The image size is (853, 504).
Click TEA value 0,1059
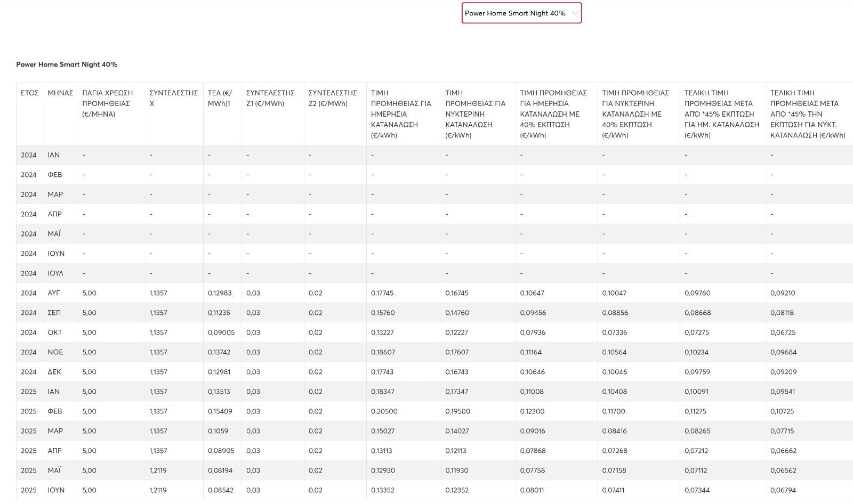(218, 431)
